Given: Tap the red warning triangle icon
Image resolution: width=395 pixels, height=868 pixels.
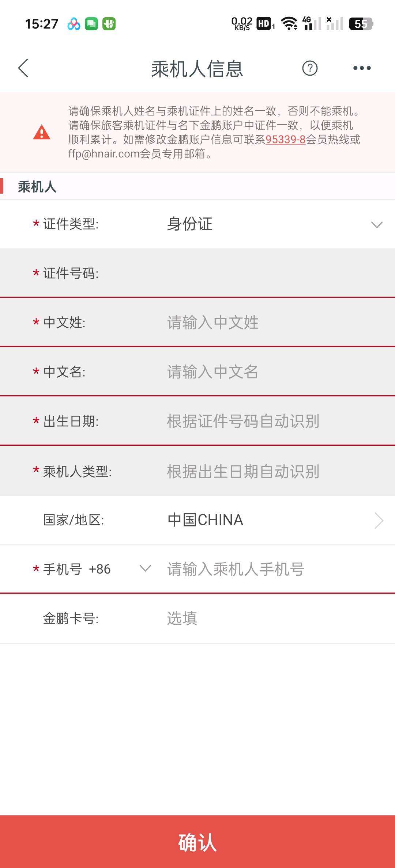Looking at the screenshot, I should 42,132.
